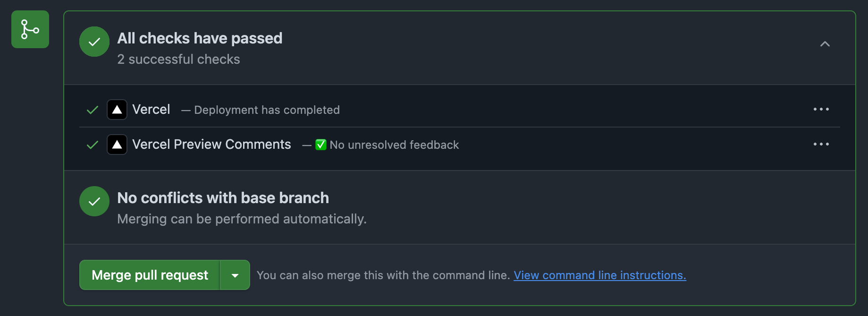Screen dimensions: 868x316
Task: Click the Vercel deployment logo icon
Action: click(117, 109)
